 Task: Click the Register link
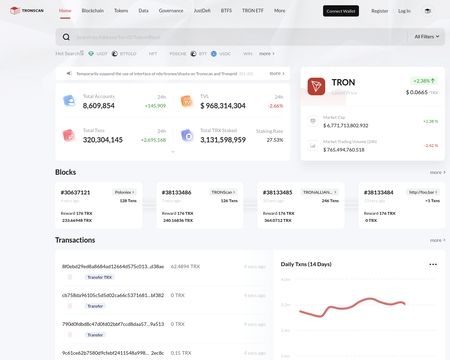tap(380, 11)
